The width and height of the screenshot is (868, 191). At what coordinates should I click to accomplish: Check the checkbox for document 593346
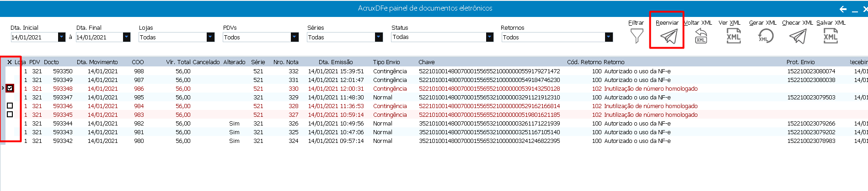(10, 106)
